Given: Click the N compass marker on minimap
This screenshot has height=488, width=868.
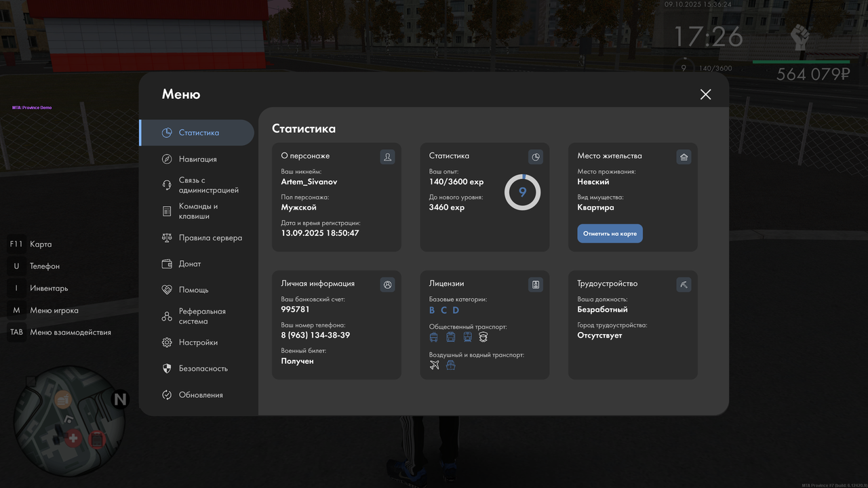Looking at the screenshot, I should point(120,399).
